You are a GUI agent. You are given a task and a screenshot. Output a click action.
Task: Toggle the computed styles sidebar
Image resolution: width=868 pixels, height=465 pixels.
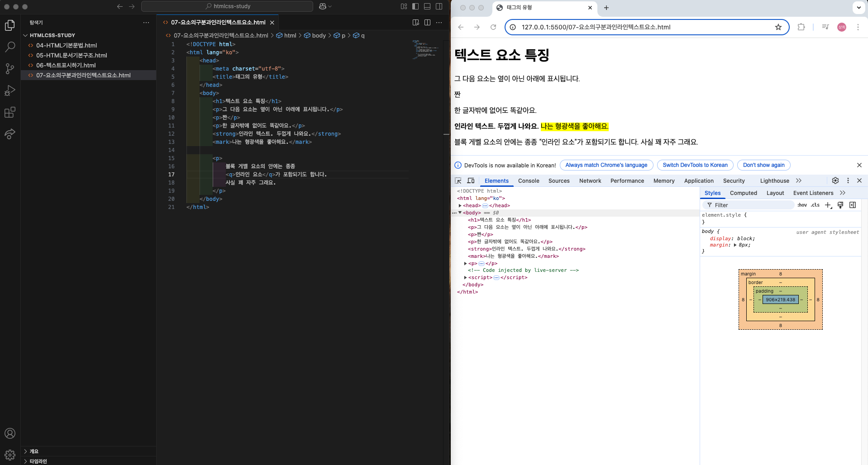pyautogui.click(x=853, y=205)
